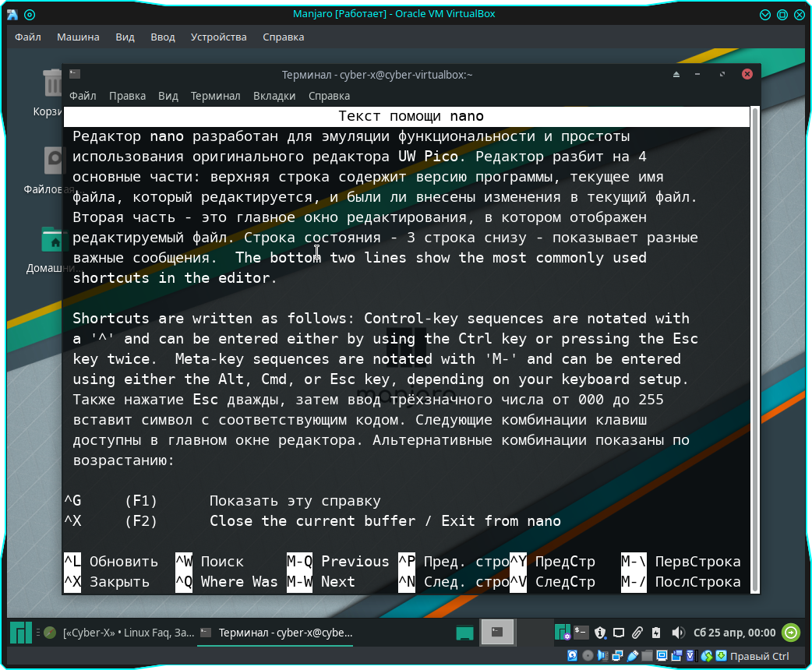Open the Manjaro application menu in the taskbar
This screenshot has height=670, width=812.
point(21,632)
